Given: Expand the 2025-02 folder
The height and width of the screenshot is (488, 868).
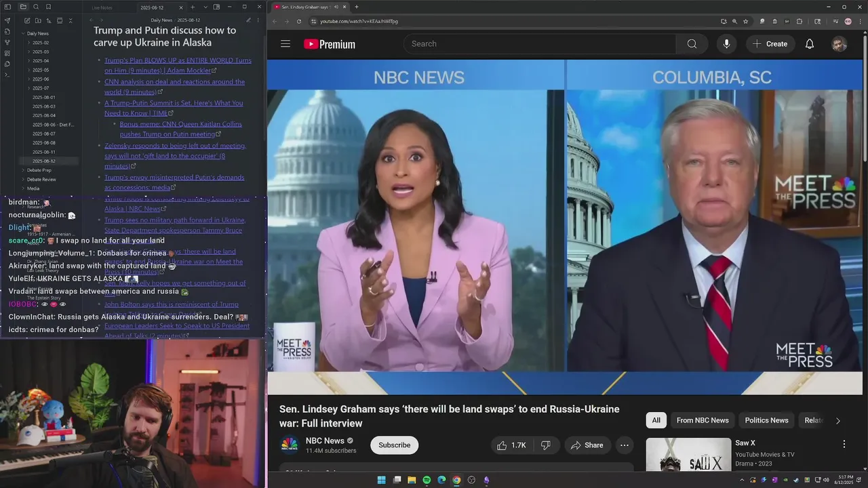Looking at the screenshot, I should pos(41,43).
